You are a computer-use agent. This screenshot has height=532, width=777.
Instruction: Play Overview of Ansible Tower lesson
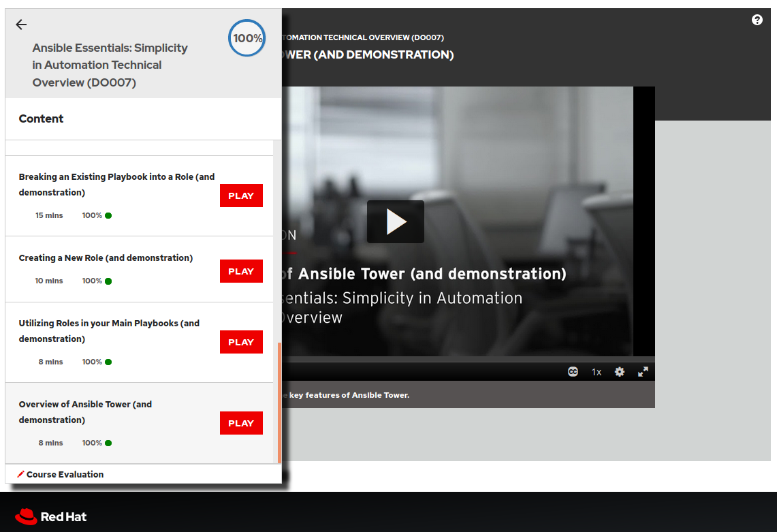[x=241, y=423]
